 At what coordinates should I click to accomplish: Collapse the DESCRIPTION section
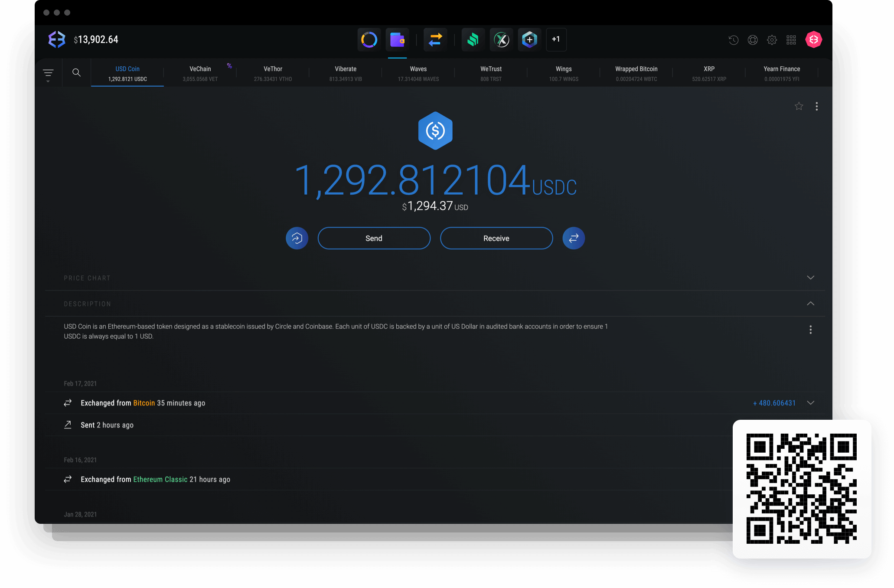pyautogui.click(x=812, y=303)
